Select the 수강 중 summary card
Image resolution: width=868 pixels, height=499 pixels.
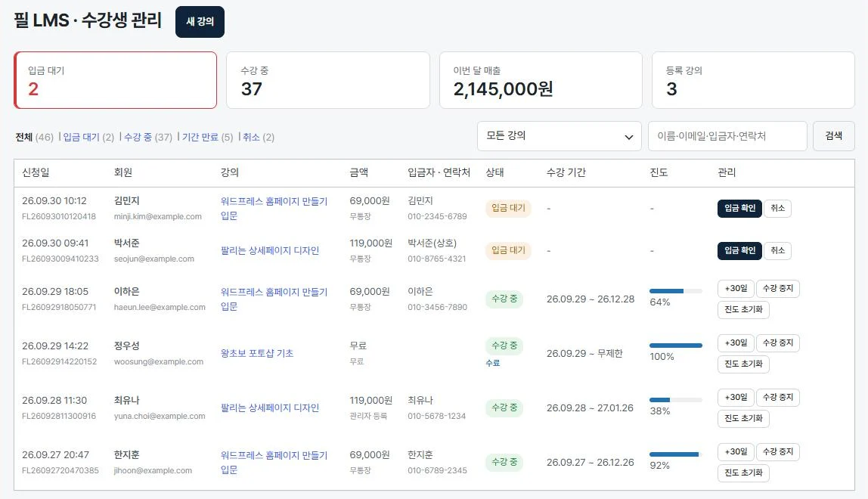pos(327,80)
